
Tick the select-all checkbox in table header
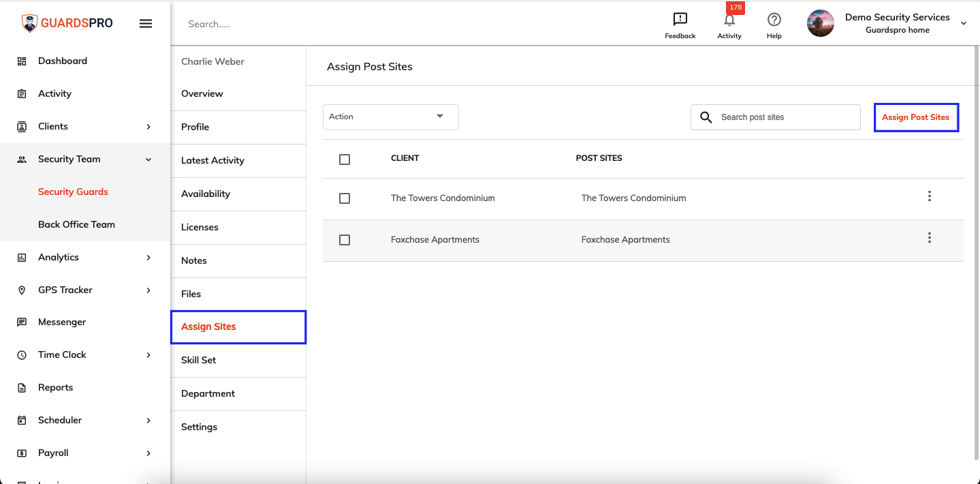pos(345,160)
